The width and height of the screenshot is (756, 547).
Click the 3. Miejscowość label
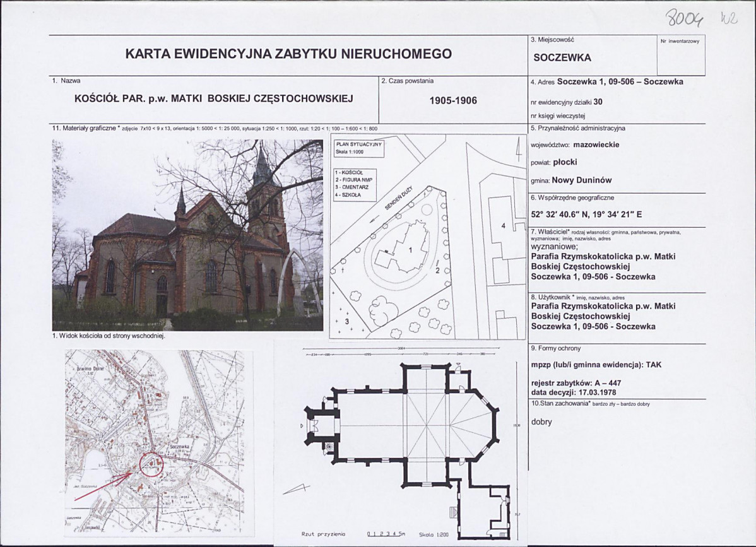(x=553, y=40)
